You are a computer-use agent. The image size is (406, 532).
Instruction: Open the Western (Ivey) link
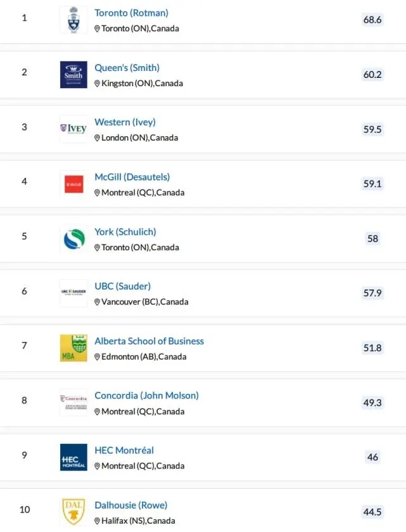[125, 122]
